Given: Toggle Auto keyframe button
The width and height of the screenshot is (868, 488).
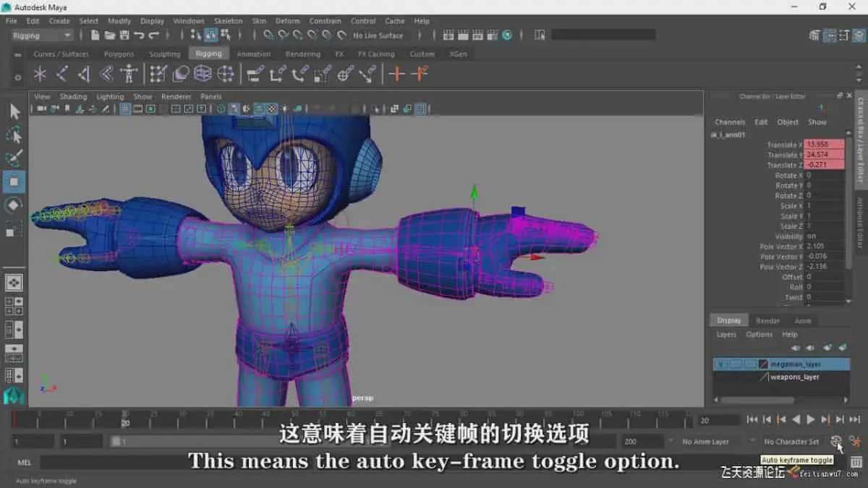Looking at the screenshot, I should coord(836,441).
